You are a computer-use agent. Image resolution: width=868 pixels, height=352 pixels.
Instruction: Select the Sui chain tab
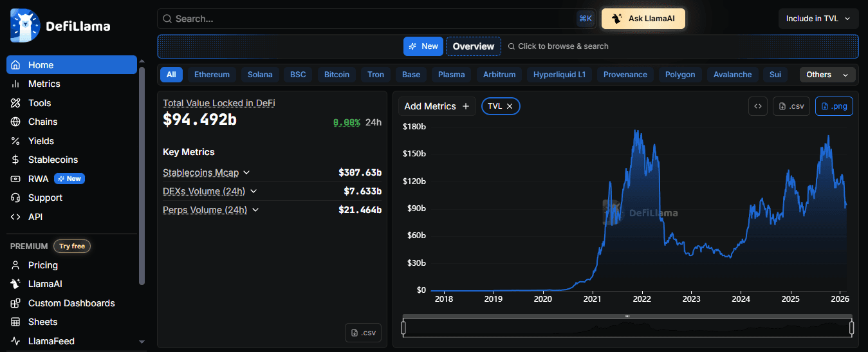(x=775, y=75)
